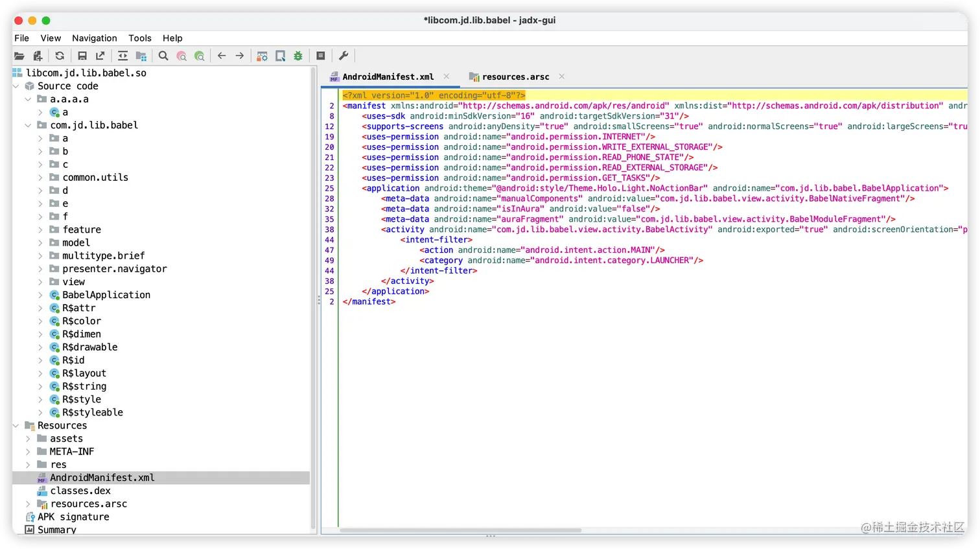Expand the feature package
The image size is (980, 549).
click(40, 229)
